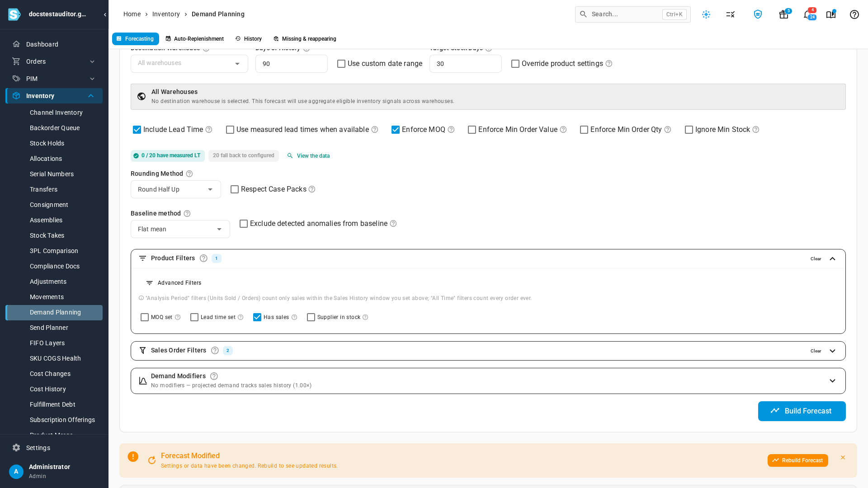Click the Administrator avatar
This screenshot has width=868, height=488.
(16, 472)
